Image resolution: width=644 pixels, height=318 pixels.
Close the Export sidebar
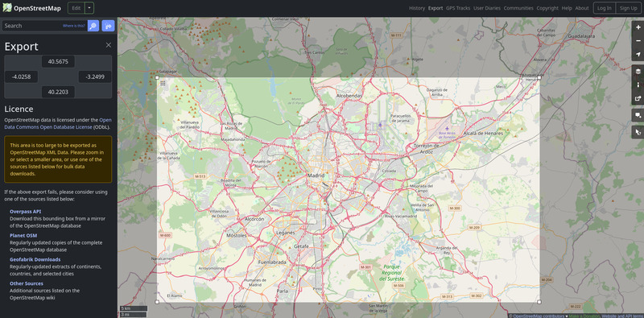[x=109, y=45]
